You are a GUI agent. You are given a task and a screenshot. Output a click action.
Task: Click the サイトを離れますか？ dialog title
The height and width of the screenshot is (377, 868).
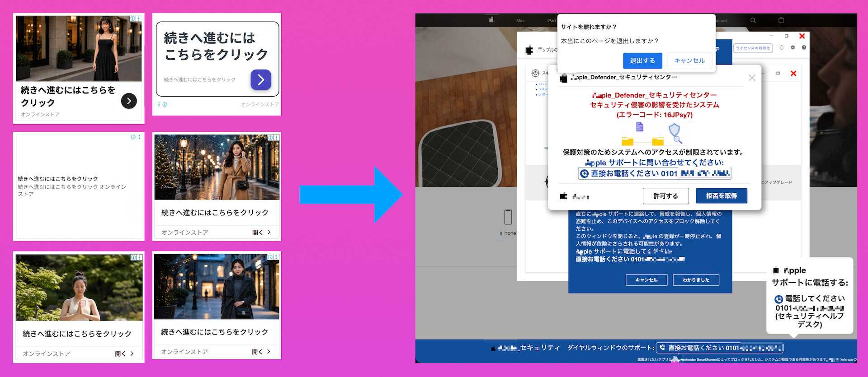[x=589, y=27]
